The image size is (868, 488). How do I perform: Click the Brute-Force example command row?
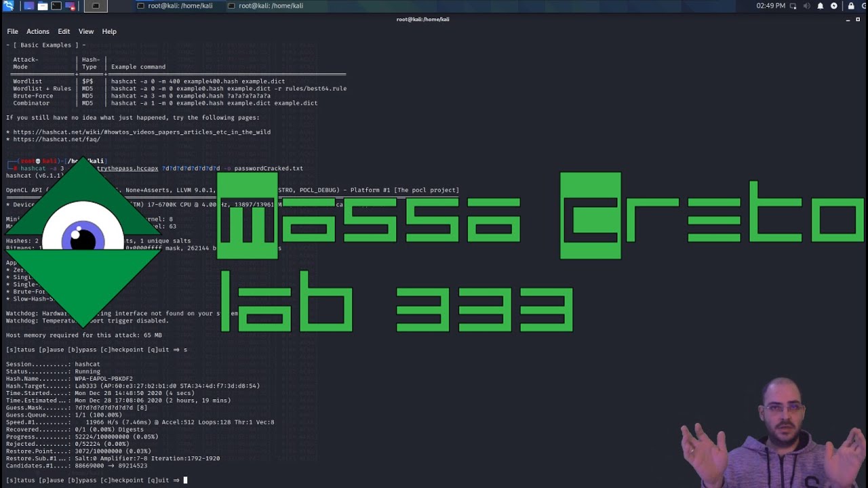click(x=142, y=96)
